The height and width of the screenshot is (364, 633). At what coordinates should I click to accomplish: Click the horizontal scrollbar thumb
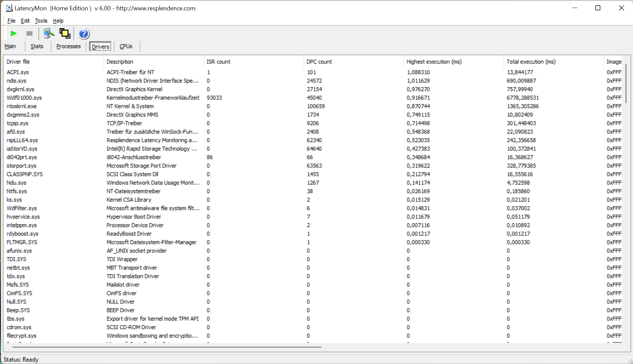(x=167, y=347)
